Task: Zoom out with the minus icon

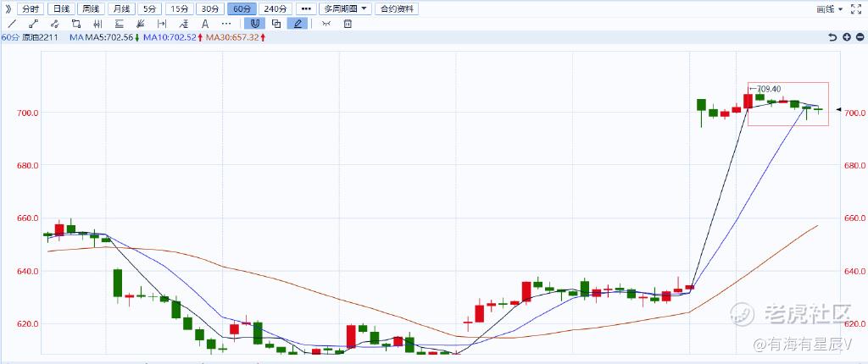Action: [860, 37]
